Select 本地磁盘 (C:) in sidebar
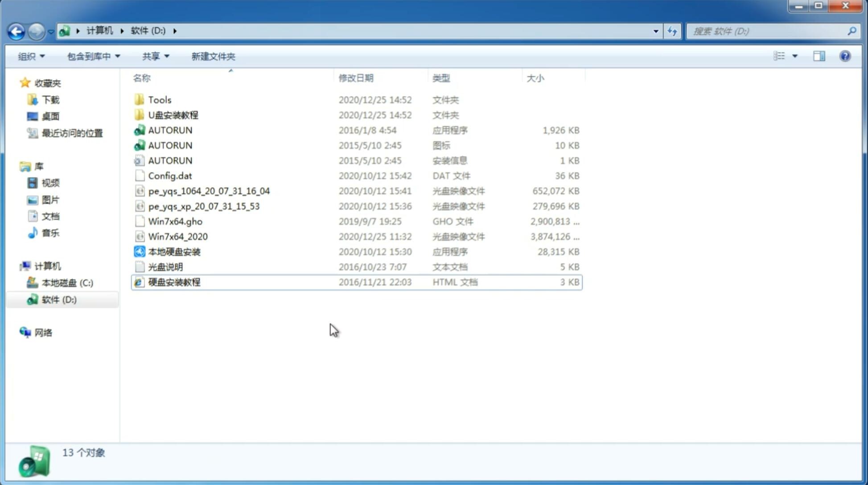 pyautogui.click(x=67, y=283)
